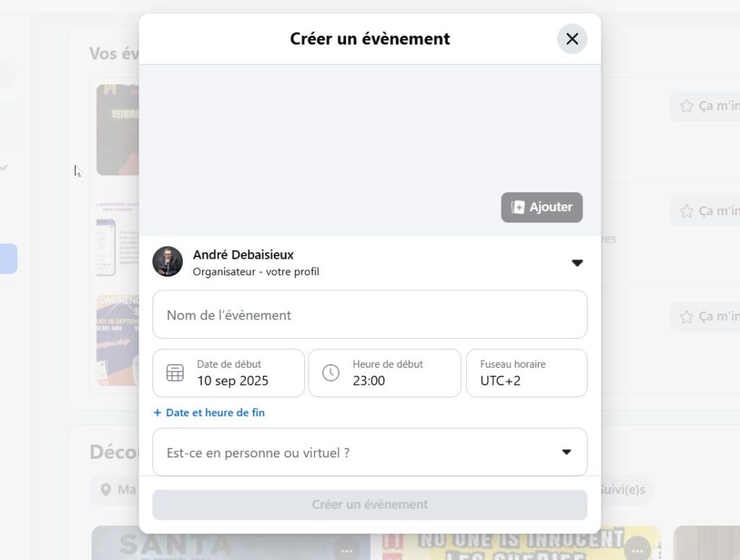Close the Créer un évènement dialog
Image resolution: width=740 pixels, height=560 pixels.
pyautogui.click(x=572, y=39)
